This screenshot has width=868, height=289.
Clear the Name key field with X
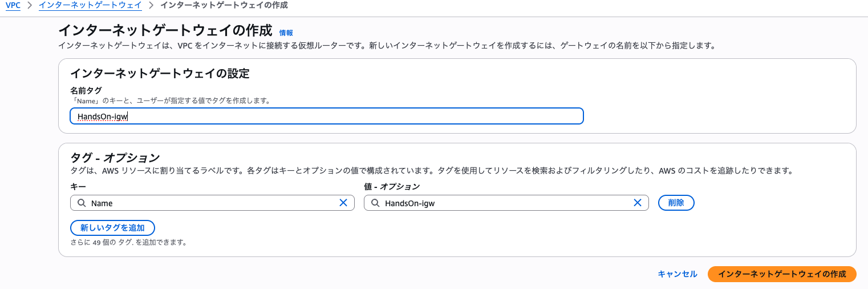[x=343, y=203]
